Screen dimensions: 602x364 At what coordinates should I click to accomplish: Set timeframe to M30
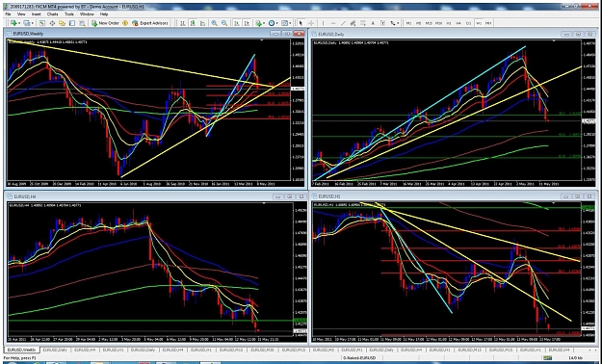tap(438, 23)
